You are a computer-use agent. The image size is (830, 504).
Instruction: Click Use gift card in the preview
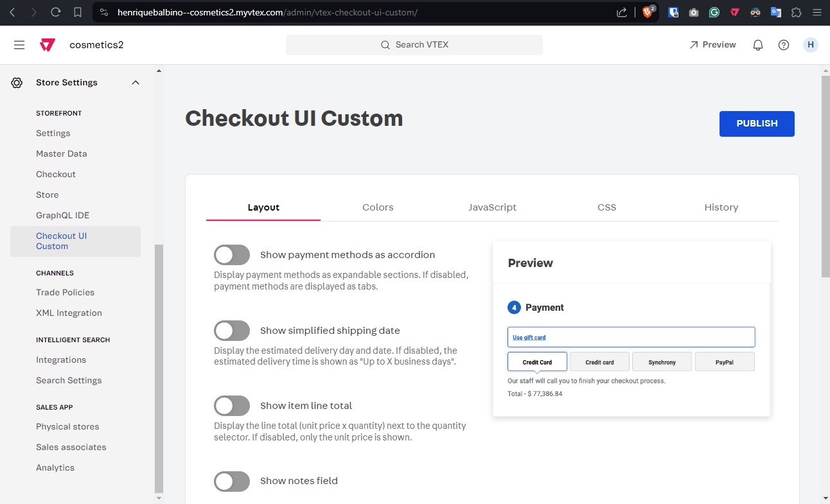point(529,338)
